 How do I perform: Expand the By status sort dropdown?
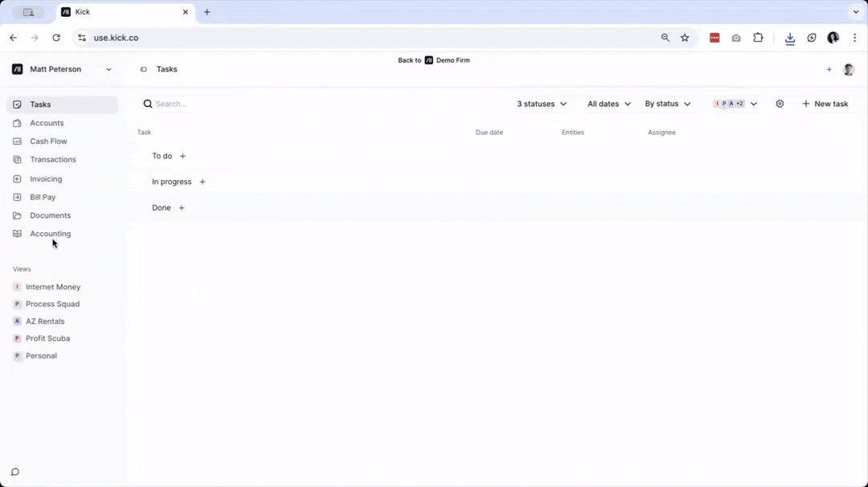[x=667, y=104]
